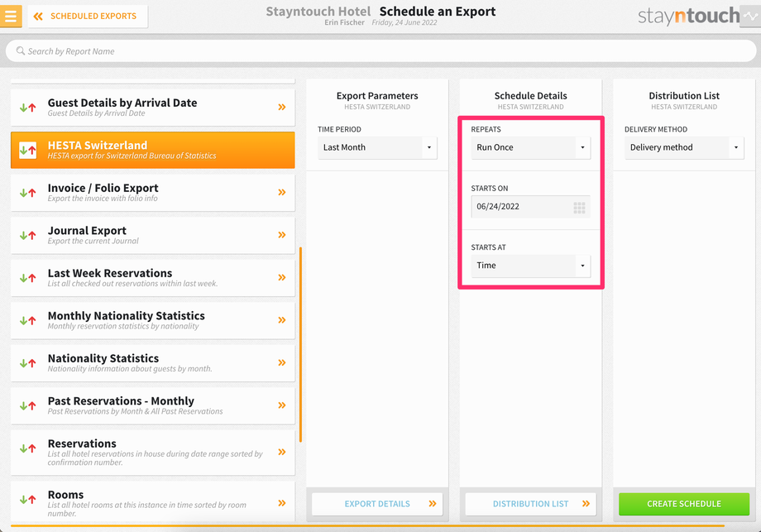Click export arrows icon for Monthly Nationality Statistics
The image size is (761, 532).
pyautogui.click(x=27, y=320)
